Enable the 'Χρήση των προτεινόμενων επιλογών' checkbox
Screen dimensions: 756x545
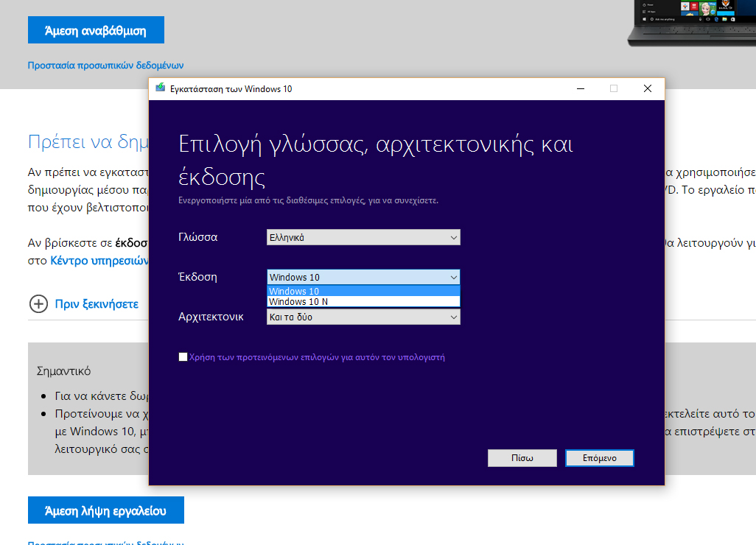coord(183,357)
